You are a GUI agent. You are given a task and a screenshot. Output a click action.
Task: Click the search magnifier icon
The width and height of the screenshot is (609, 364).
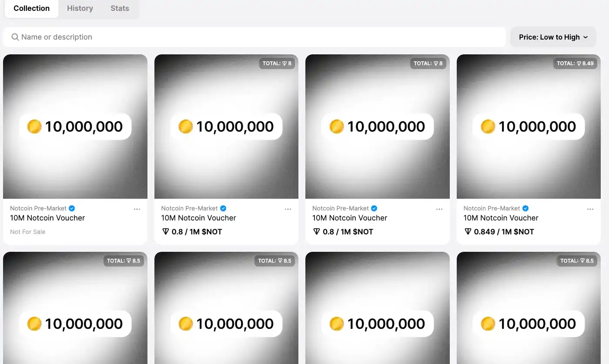point(15,37)
